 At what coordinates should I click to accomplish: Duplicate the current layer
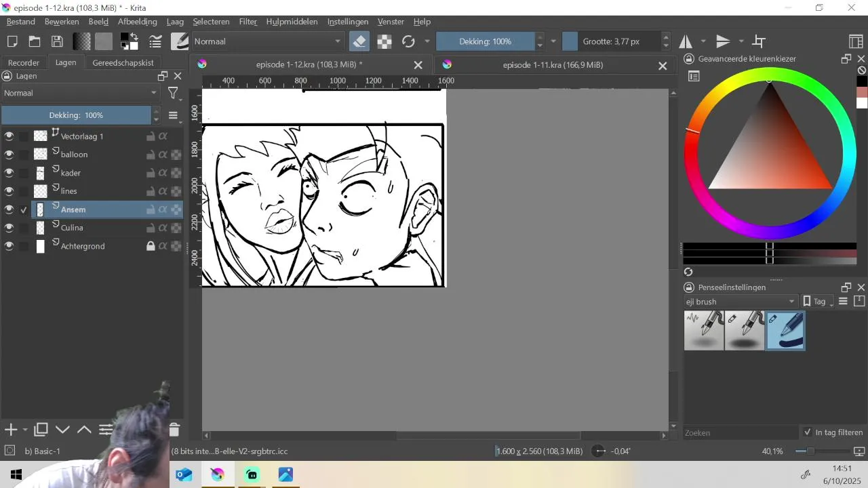tap(41, 430)
